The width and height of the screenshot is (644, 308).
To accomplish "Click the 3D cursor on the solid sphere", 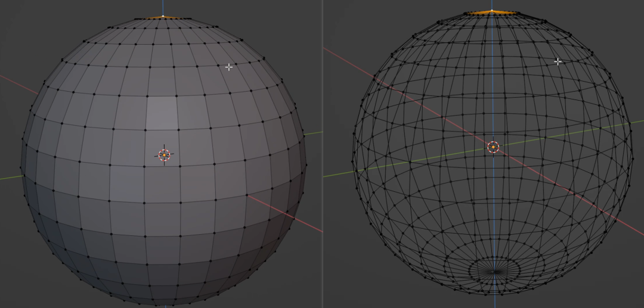I will tap(165, 155).
